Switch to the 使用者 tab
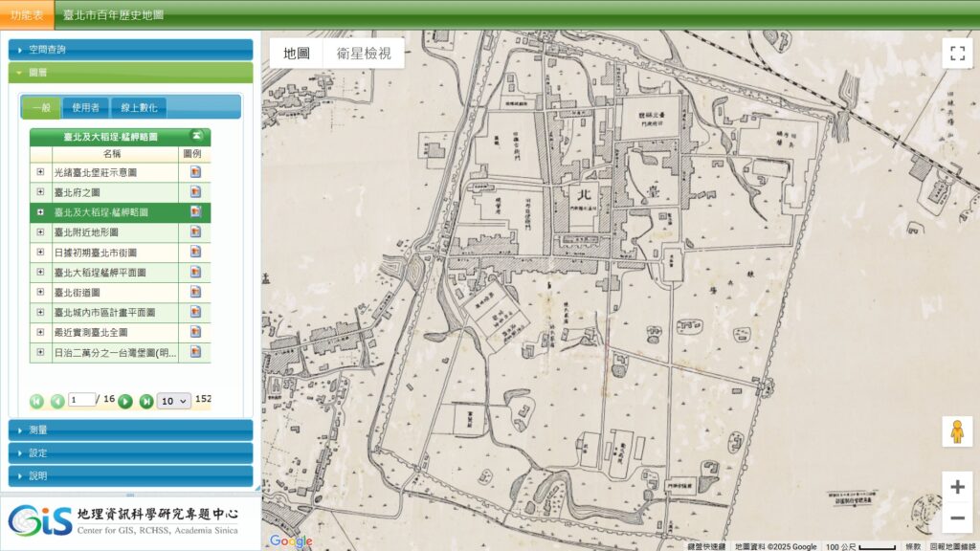The height and width of the screenshot is (551, 980). point(85,107)
